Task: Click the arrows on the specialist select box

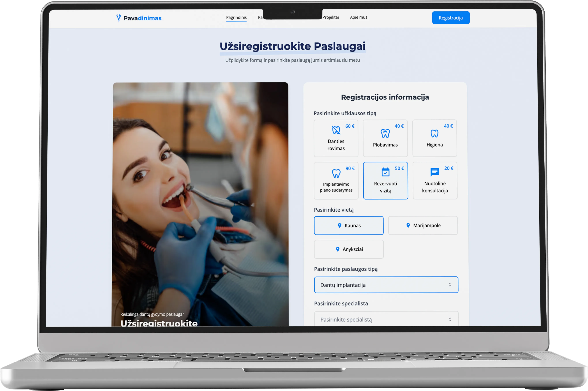Action: [450, 319]
